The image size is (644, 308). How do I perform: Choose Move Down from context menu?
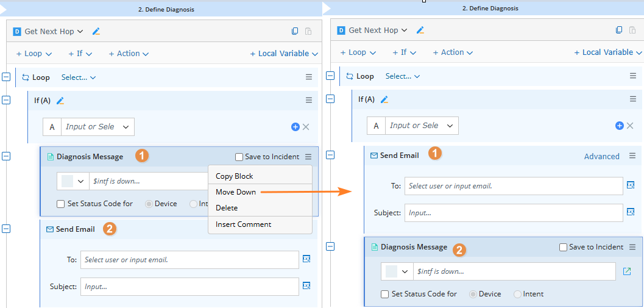pos(236,192)
